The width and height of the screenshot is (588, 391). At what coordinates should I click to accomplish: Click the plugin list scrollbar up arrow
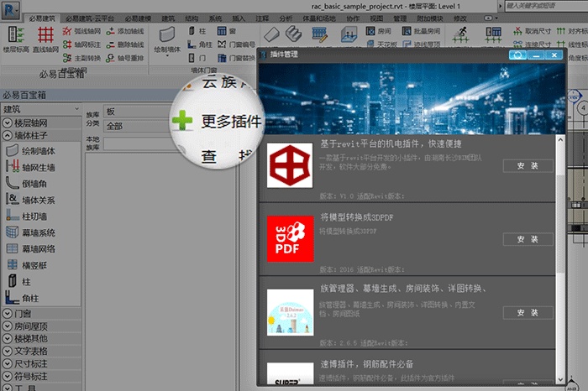(560, 139)
